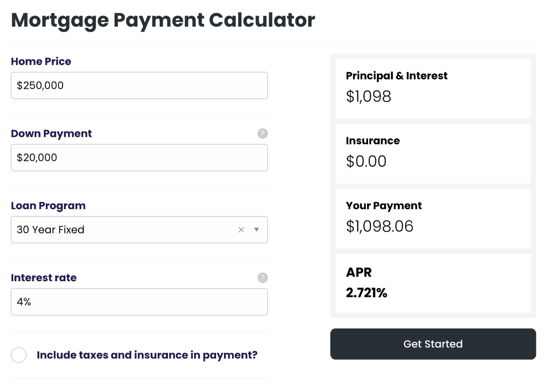Open the 30 Year Fixed combo box
552x392 pixels.
139,230
